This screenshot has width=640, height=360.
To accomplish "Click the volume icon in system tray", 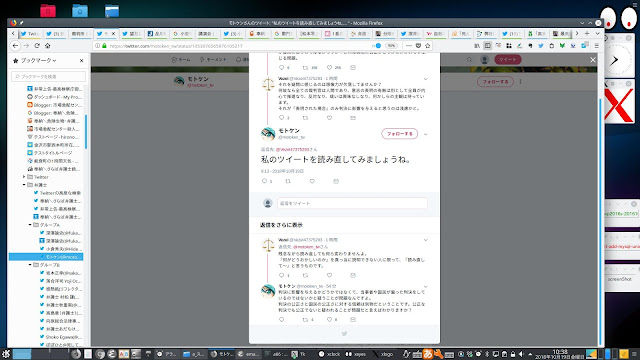I will [x=521, y=354].
